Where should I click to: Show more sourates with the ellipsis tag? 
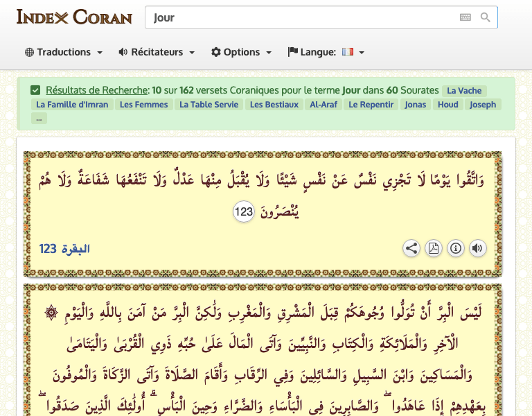pyautogui.click(x=39, y=119)
